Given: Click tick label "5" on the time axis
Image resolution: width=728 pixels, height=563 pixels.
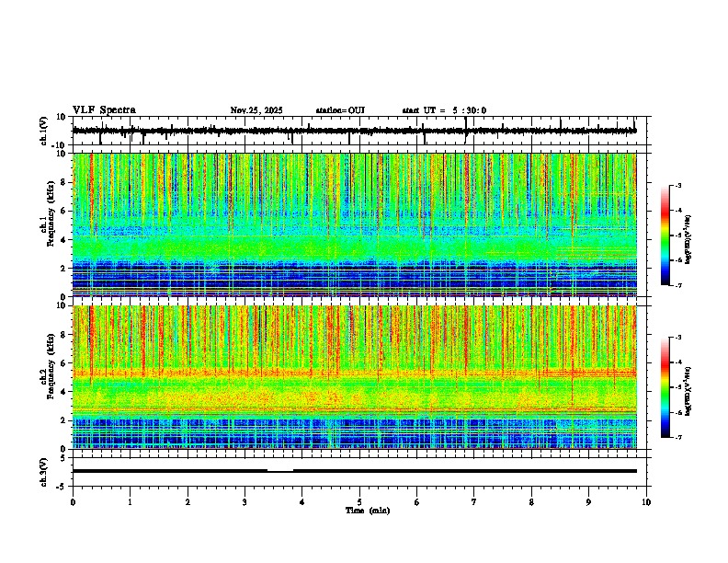Looking at the screenshot, I should tap(359, 502).
